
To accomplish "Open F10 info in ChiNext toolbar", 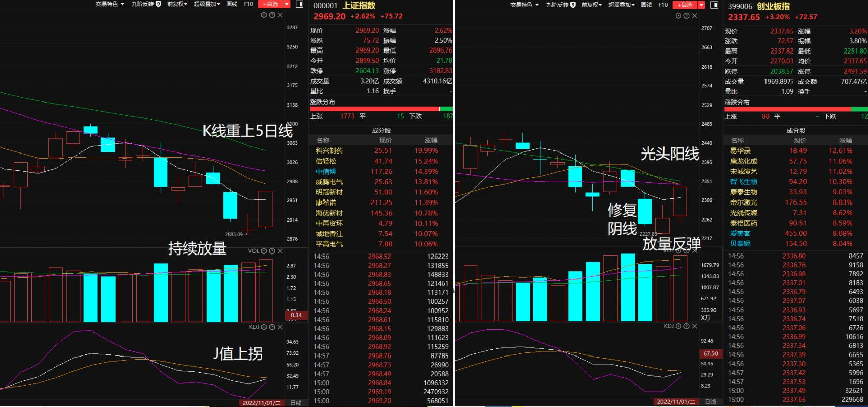I will [663, 5].
